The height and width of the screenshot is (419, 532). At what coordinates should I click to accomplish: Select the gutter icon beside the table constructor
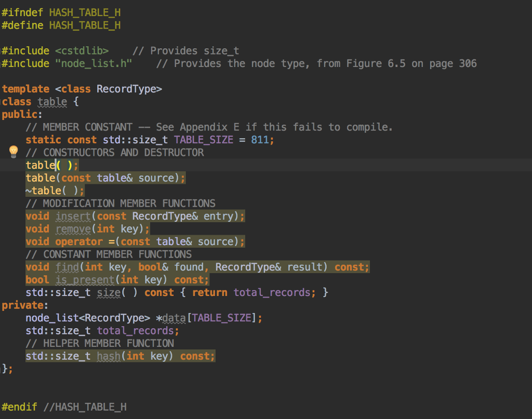pos(13,152)
